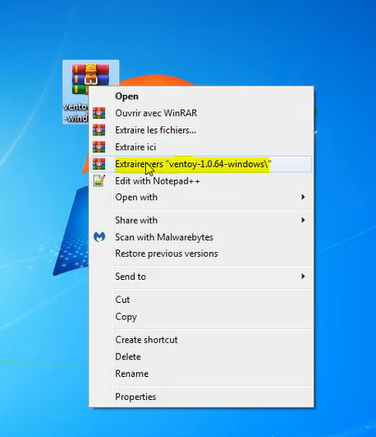Click the Malwarebytes logo icon

(99, 237)
